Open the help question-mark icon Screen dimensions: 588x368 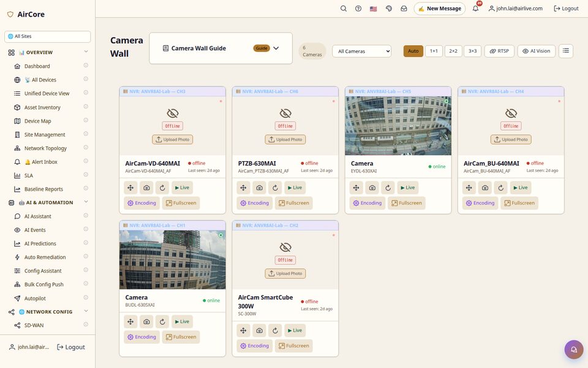pyautogui.click(x=358, y=8)
